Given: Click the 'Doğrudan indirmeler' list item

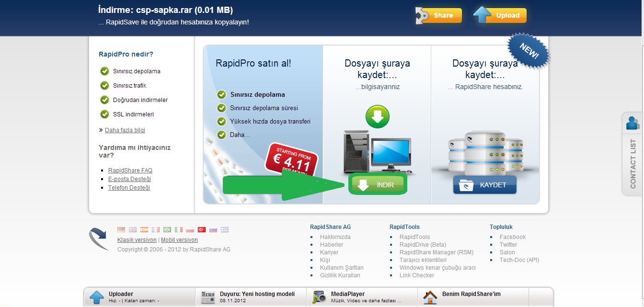Looking at the screenshot, I should click(140, 100).
